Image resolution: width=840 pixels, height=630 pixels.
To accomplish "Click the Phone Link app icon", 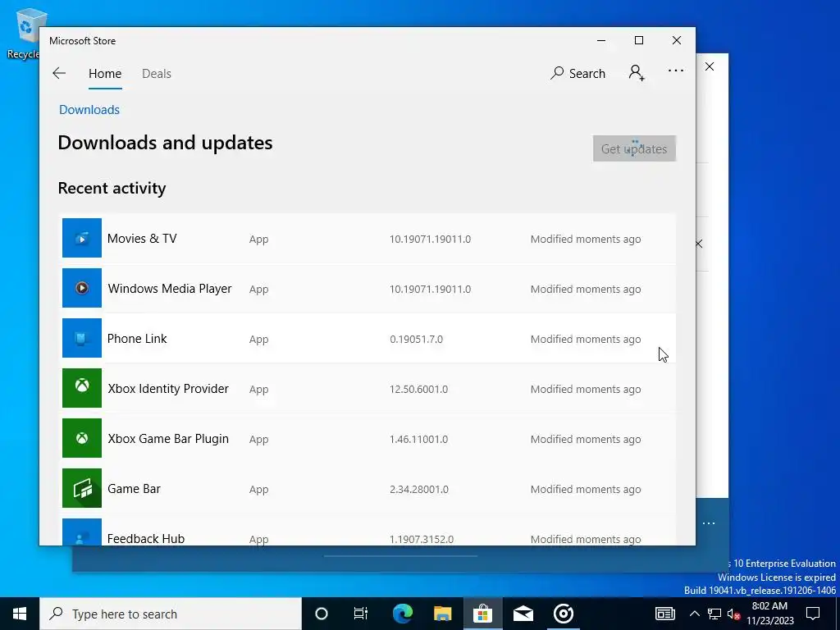I will (x=81, y=338).
